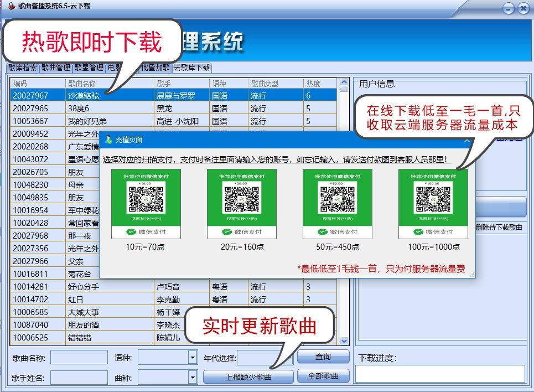Select song row 38度6
This screenshot has height=392, width=534.
point(174,109)
